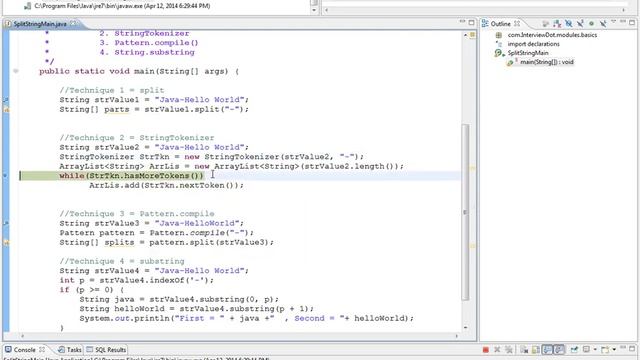This screenshot has height=360, width=640.
Task: Click the editor vertical scrollbar thumb
Action: pyautogui.click(x=465, y=212)
